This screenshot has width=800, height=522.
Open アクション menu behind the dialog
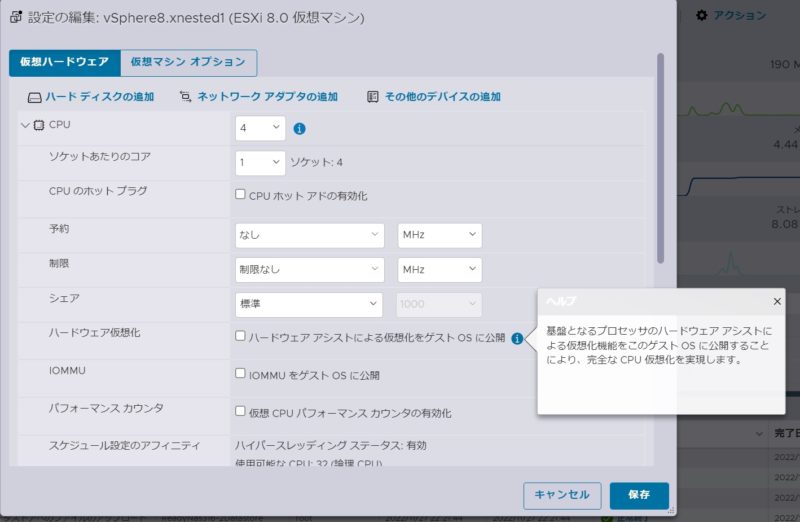[x=739, y=16]
